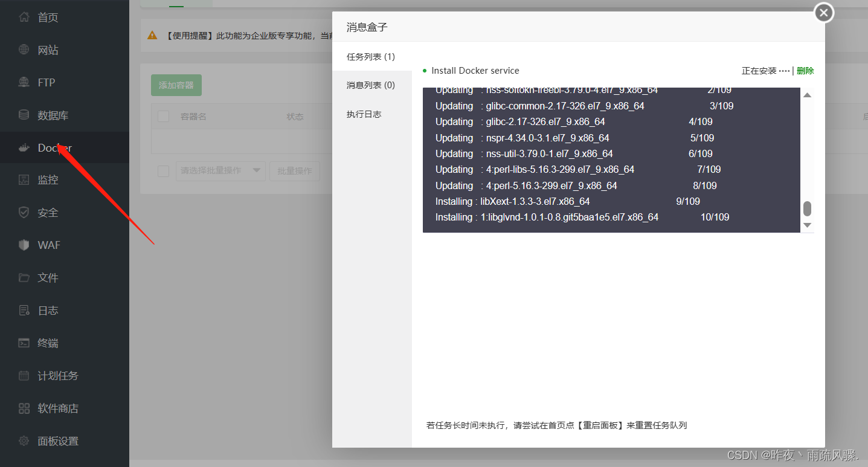Click the libXext-1.3.3-3 installing line
The width and height of the screenshot is (868, 467).
click(x=567, y=201)
